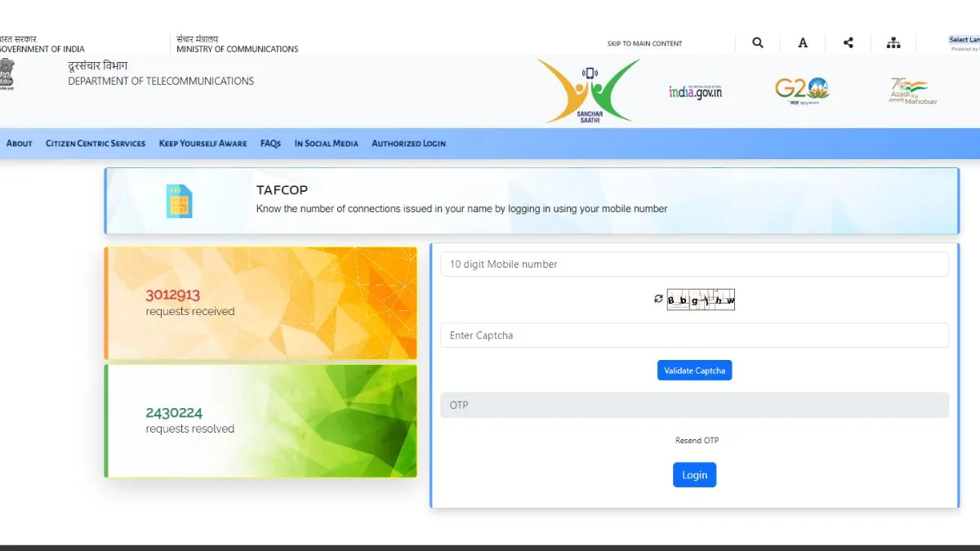Open the india.gov.in logo link
This screenshot has width=980, height=551.
click(x=695, y=91)
